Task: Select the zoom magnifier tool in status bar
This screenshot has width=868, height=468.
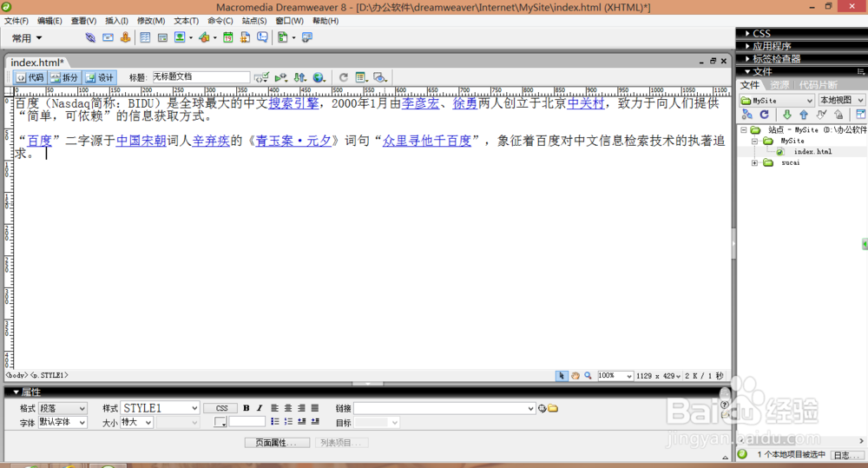Action: coord(588,376)
